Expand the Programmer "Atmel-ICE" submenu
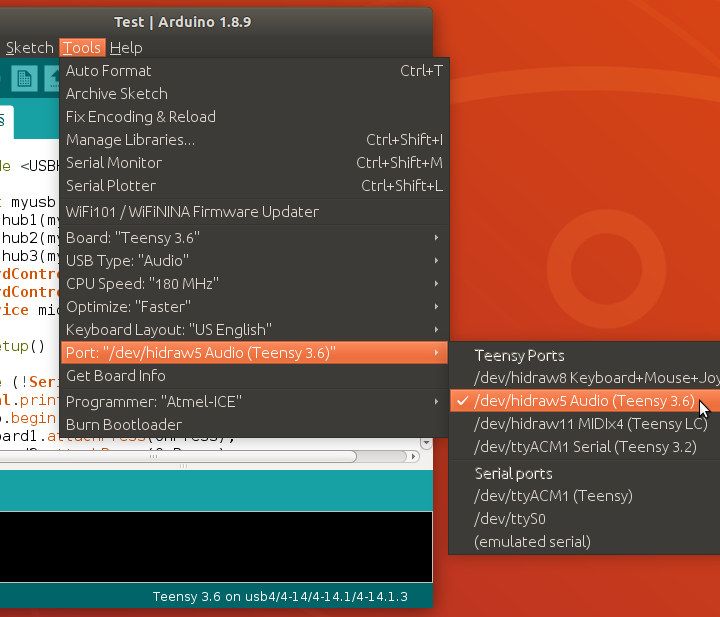This screenshot has width=720, height=617. (x=254, y=402)
